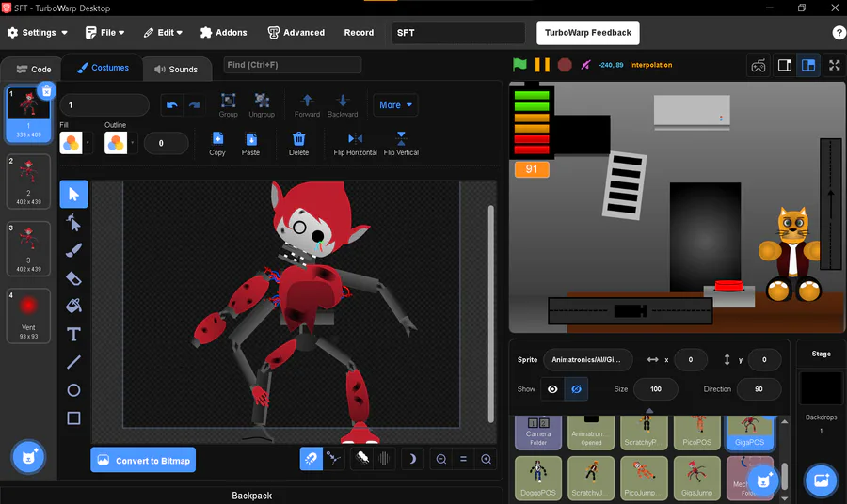Enter full screen stage mode

[835, 65]
